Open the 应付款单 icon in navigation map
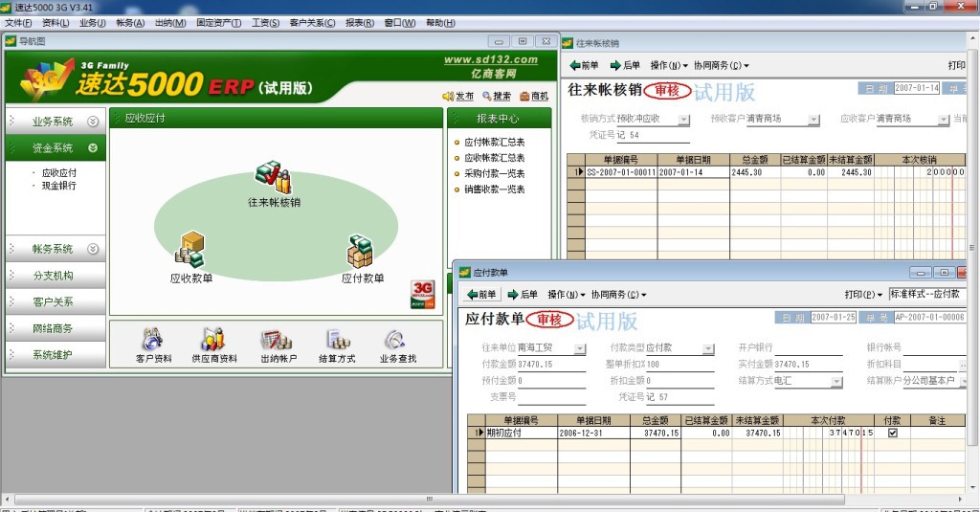Viewport: 980px width, 512px height. tap(360, 252)
